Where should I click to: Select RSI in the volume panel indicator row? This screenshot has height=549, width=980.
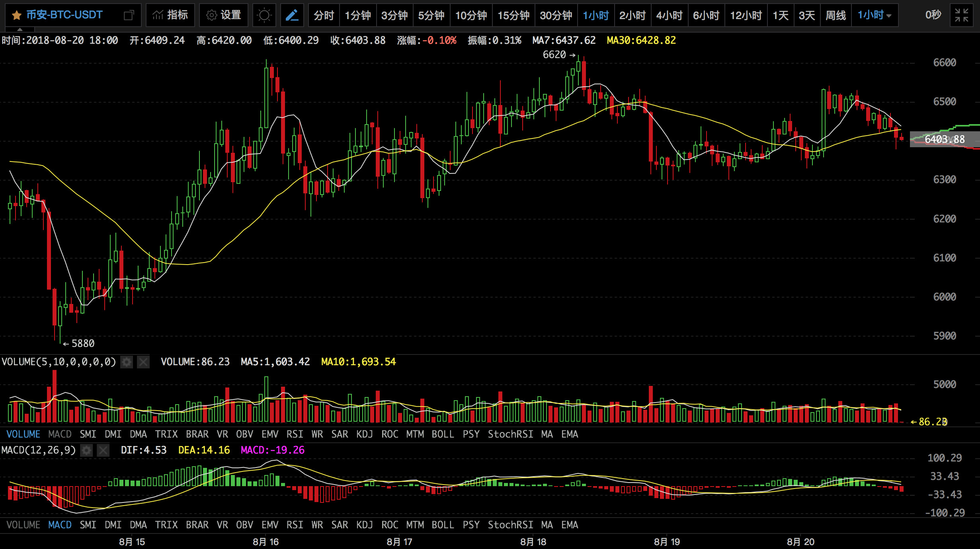coord(295,434)
